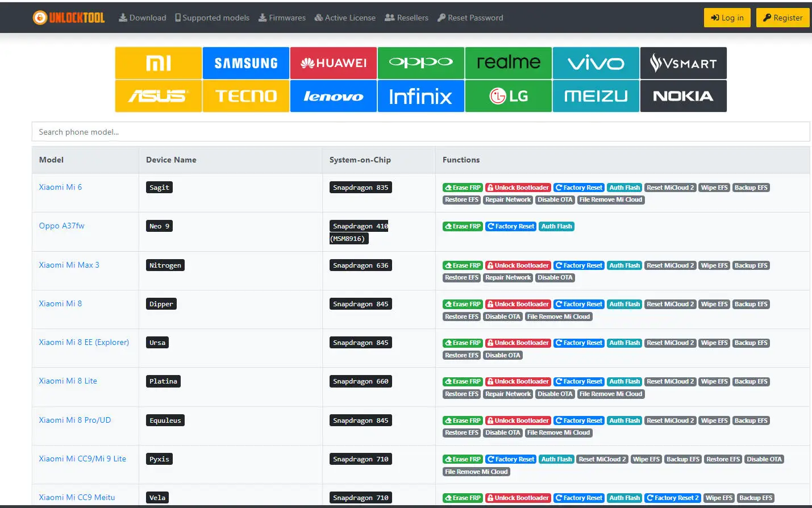The image size is (812, 508).
Task: Open the Huawei brand tile
Action: pyautogui.click(x=334, y=63)
